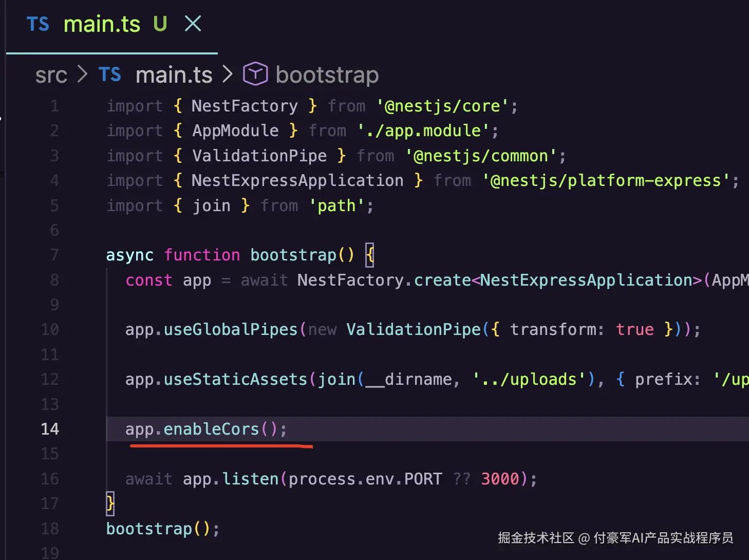This screenshot has width=749, height=560.
Task: Select the main.ts editor tab
Action: click(x=112, y=26)
